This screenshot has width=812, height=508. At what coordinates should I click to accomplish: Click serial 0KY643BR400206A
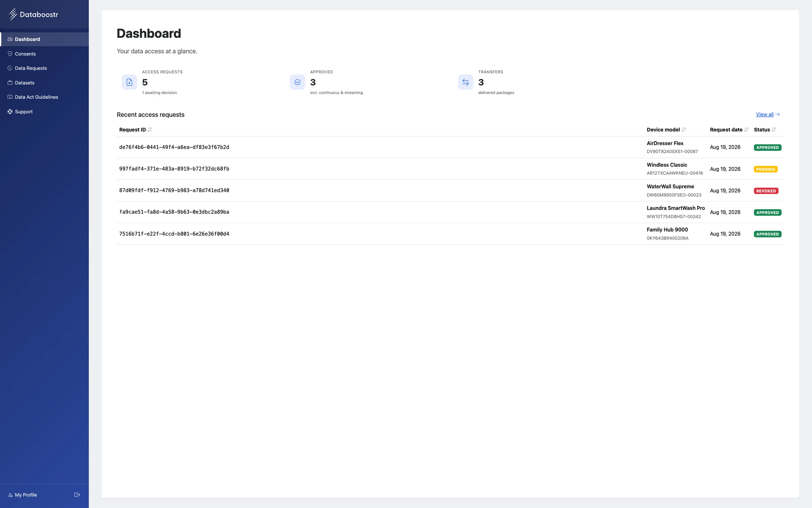667,238
